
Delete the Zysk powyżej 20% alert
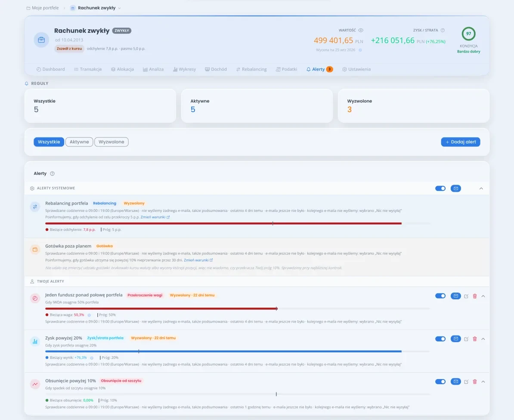[475, 339]
